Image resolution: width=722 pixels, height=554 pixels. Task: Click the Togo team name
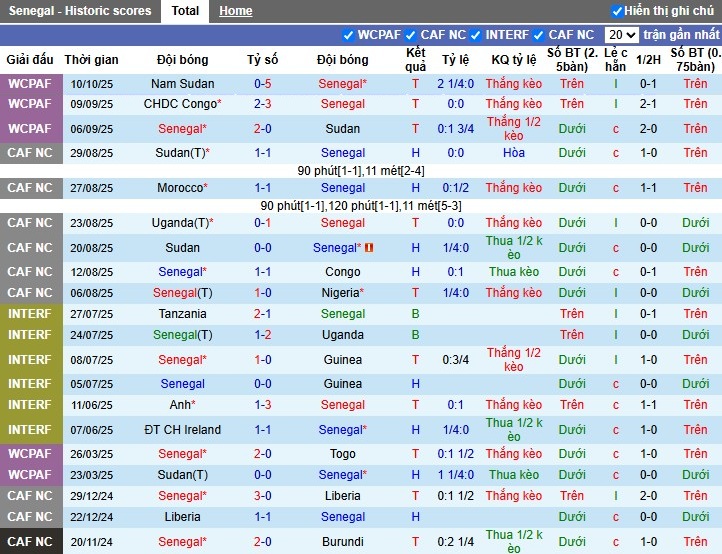[343, 454]
